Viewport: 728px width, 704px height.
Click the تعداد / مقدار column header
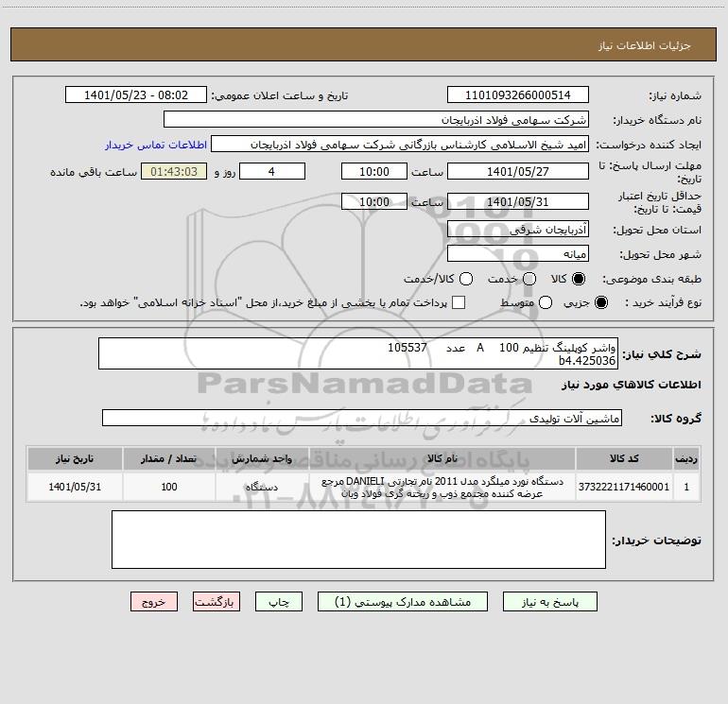(x=169, y=458)
